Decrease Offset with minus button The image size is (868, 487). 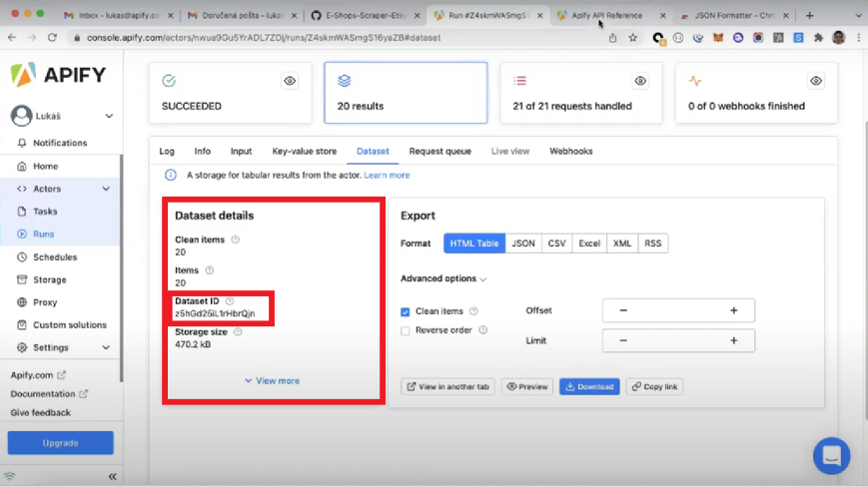(623, 310)
